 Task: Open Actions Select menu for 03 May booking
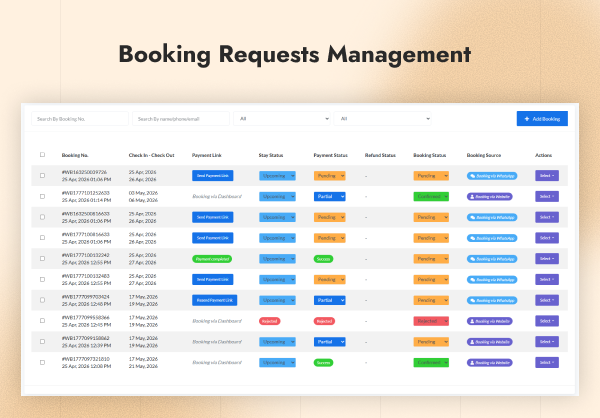pos(547,196)
